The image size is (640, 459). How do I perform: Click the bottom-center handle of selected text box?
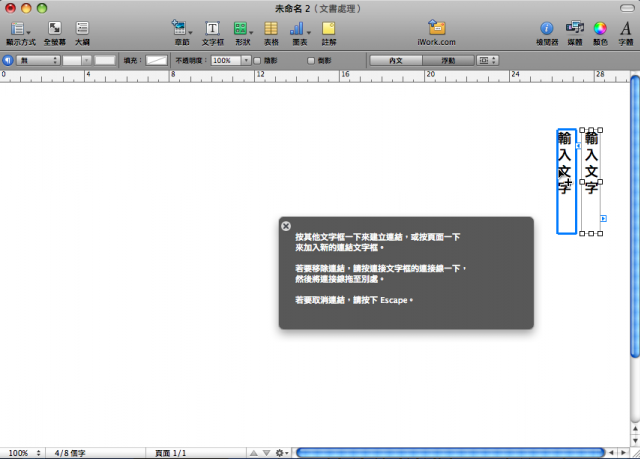click(x=591, y=233)
